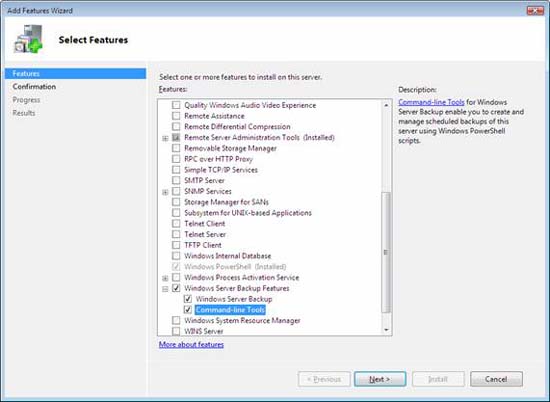Select the WINS Server row label

(203, 331)
